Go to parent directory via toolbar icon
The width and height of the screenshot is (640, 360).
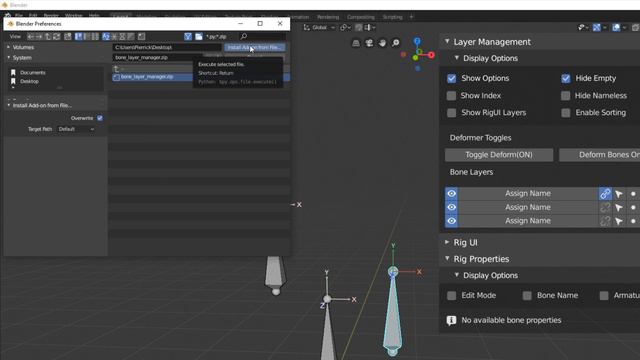point(48,37)
